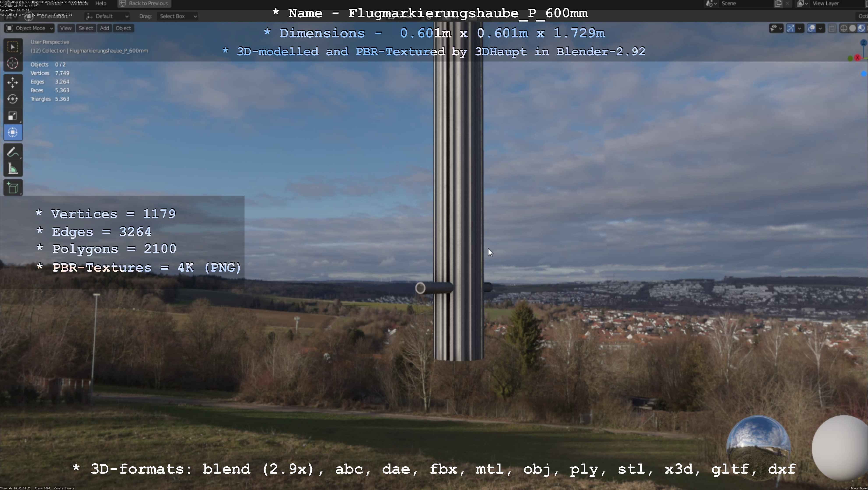The image size is (868, 490).
Task: Click the new scene copy icon
Action: pos(778,3)
